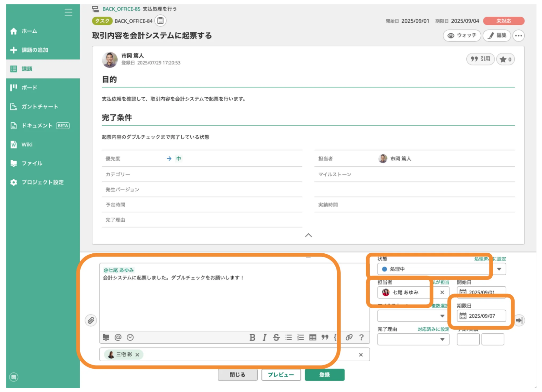Image resolution: width=542 pixels, height=392 pixels.
Task: Star the issue description
Action: pyautogui.click(x=505, y=59)
